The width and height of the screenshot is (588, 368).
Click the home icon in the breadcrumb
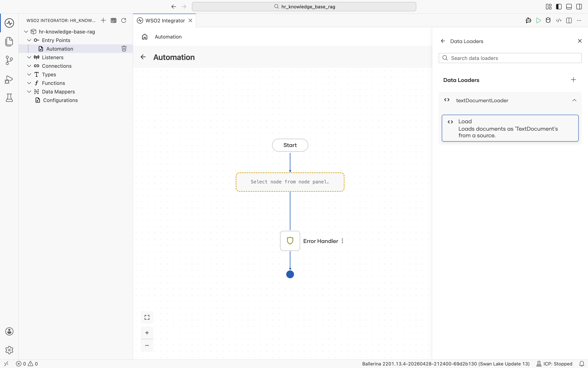pos(145,37)
